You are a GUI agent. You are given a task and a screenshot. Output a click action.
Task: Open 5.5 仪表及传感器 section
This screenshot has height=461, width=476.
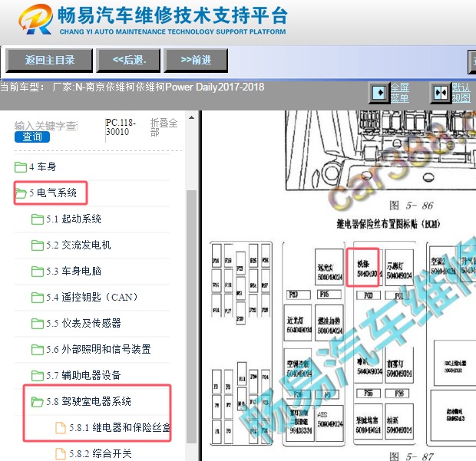tap(84, 323)
